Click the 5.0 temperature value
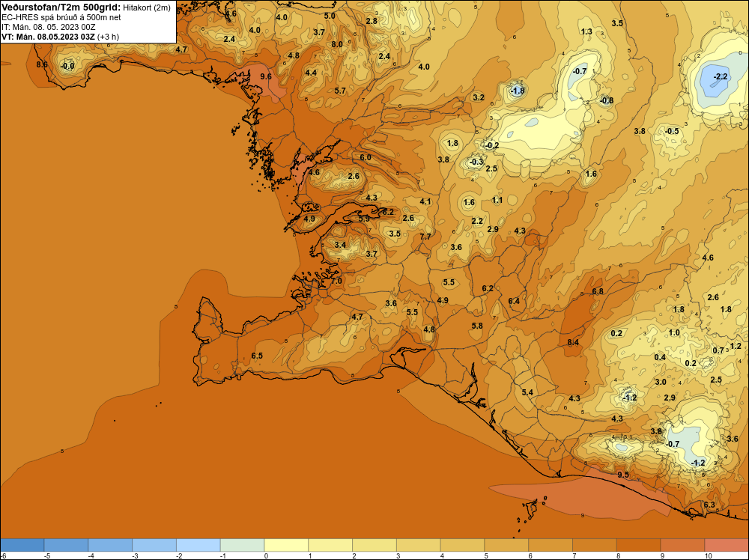Viewport: 749px width, 560px height. point(330,16)
